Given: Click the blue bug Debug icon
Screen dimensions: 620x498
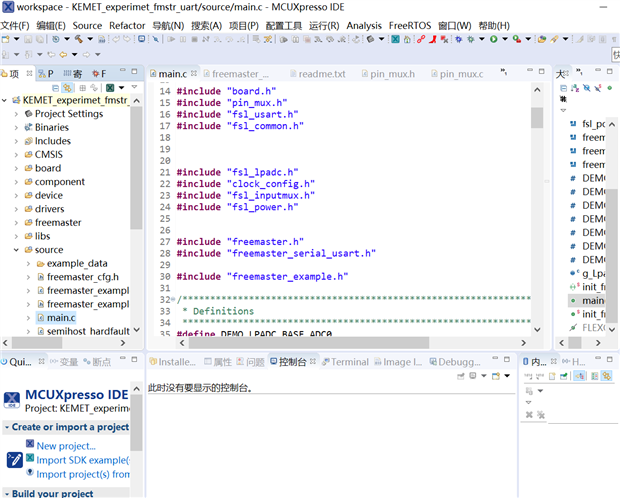Looking at the screenshot, I should pos(459,39).
